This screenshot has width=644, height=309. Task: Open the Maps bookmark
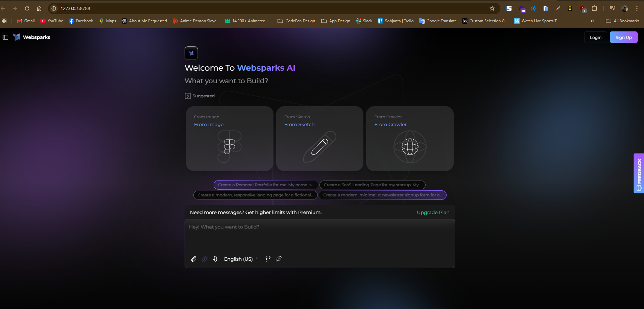pos(108,21)
